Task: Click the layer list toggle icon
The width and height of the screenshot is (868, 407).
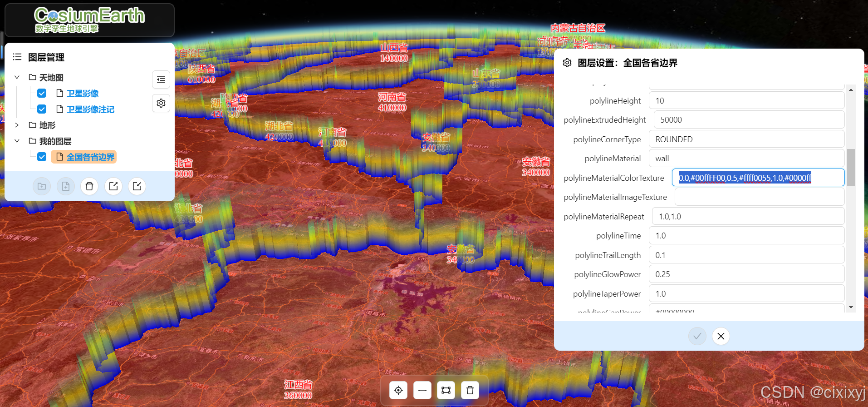Action: [x=161, y=79]
